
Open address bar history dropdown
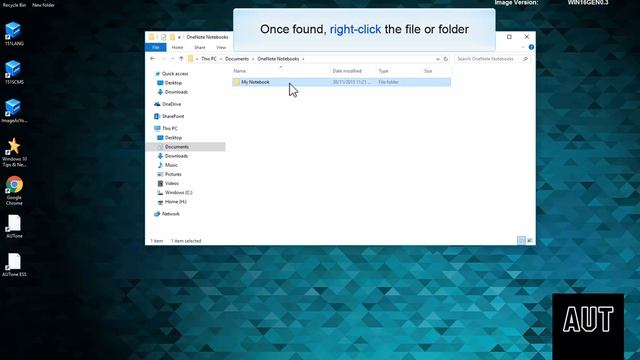(x=438, y=59)
